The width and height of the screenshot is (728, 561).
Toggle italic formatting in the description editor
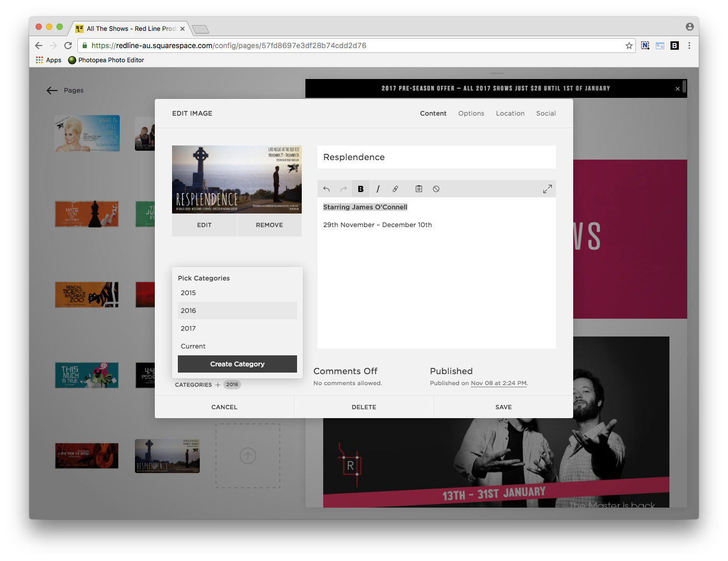(378, 189)
